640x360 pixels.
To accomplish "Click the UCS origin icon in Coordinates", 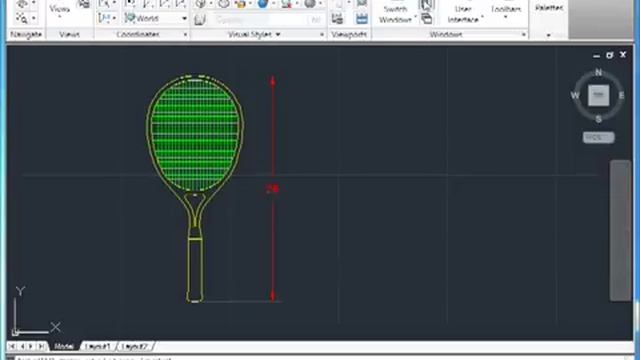I will click(131, 4).
